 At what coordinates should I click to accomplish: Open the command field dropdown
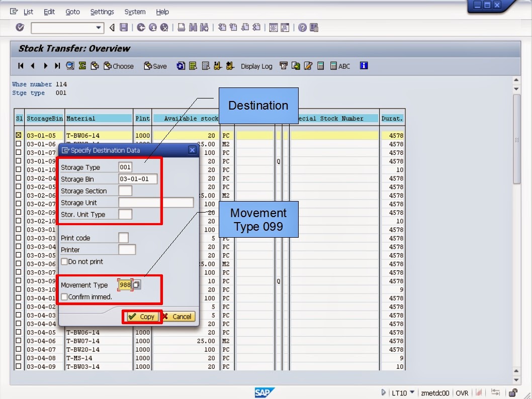pos(100,28)
